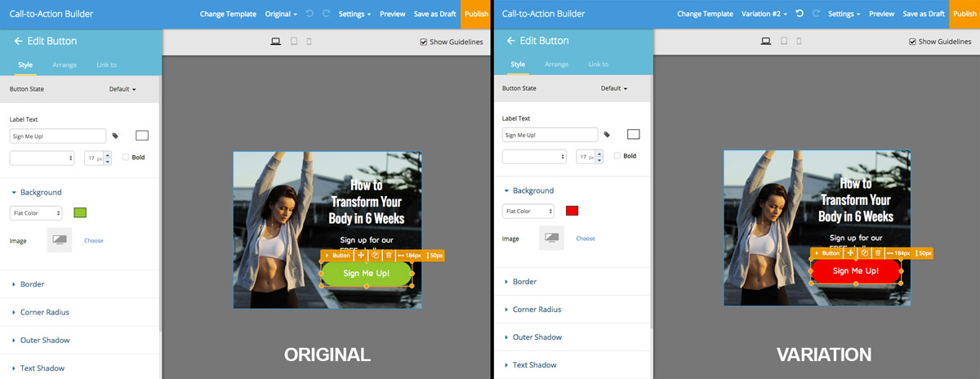Image resolution: width=980 pixels, height=379 pixels.
Task: Click the background image placeholder in the Original panel
Action: point(60,240)
